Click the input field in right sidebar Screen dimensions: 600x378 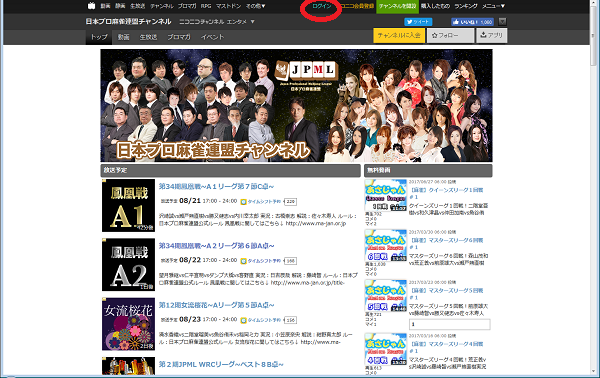click(x=450, y=324)
